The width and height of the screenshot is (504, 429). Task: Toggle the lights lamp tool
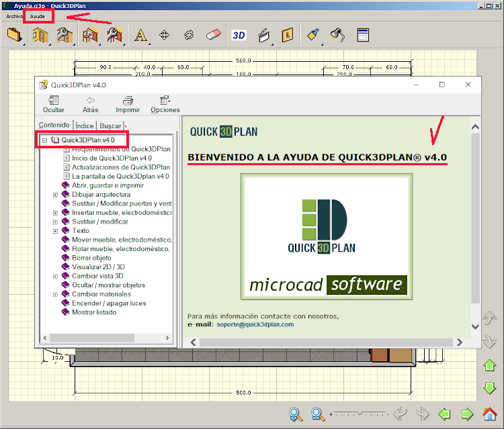[337, 35]
